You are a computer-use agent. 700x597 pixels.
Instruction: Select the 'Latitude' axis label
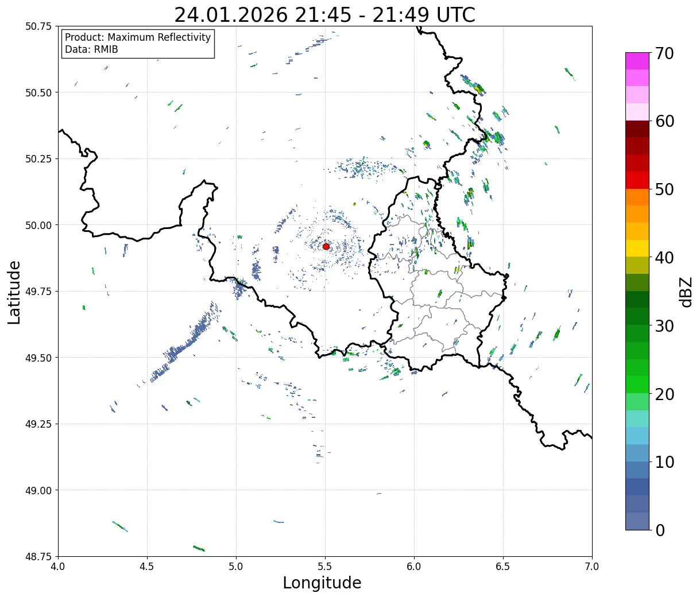(14, 292)
